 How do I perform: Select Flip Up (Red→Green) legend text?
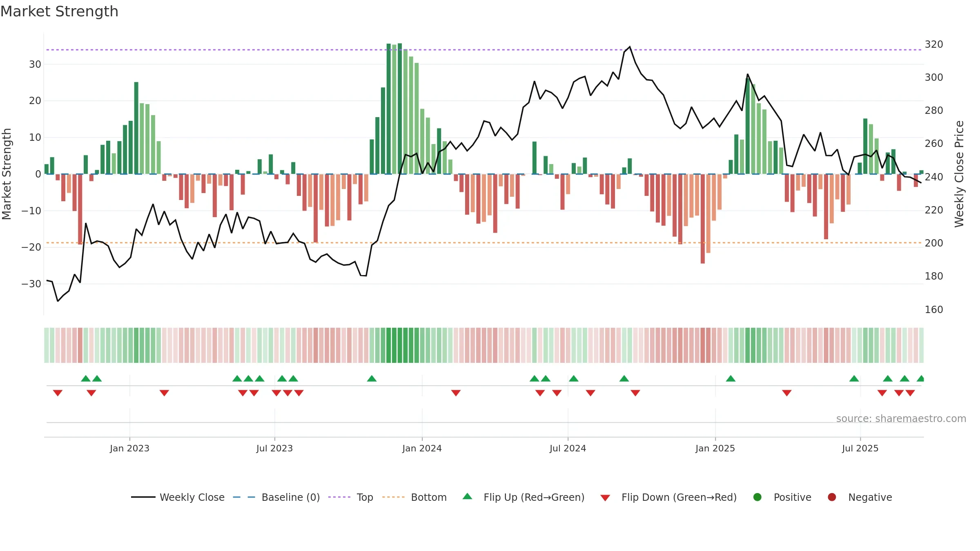coord(534,497)
